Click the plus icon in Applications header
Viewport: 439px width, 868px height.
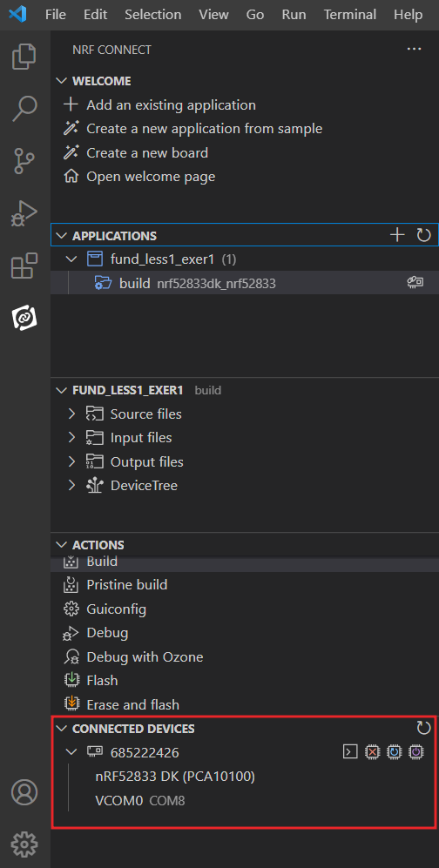point(397,235)
